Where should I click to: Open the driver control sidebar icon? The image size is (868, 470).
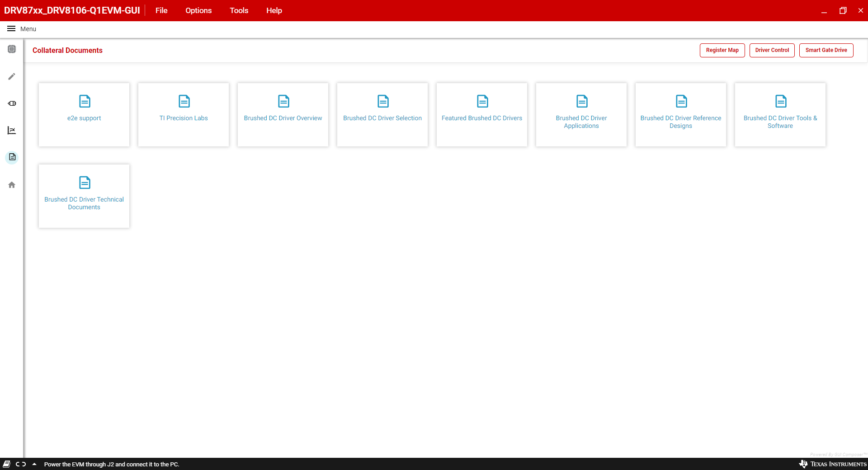[x=12, y=103]
